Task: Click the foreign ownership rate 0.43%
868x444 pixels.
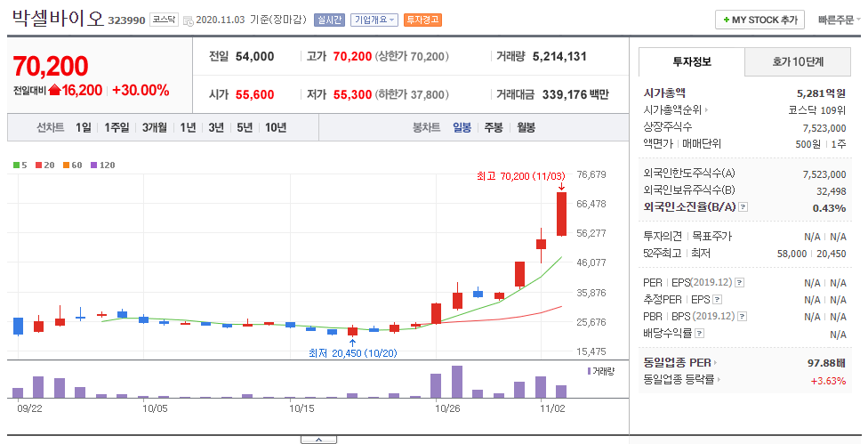Action: pyautogui.click(x=829, y=208)
